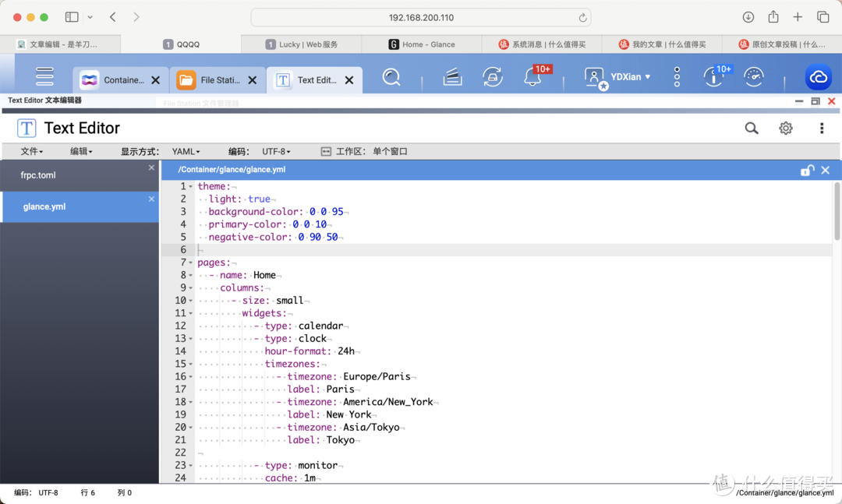Open the UTF-8 encoding dropdown

tap(276, 152)
